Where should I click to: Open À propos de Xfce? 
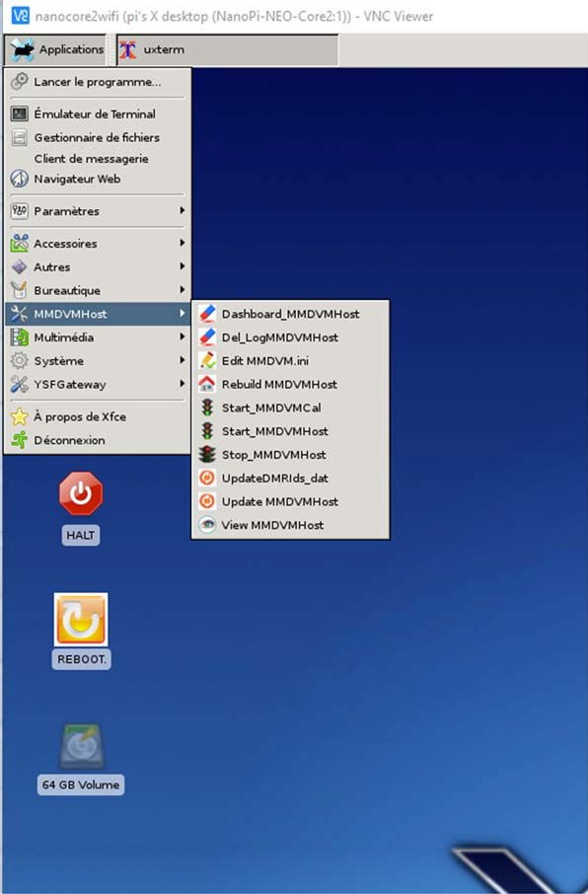97,416
